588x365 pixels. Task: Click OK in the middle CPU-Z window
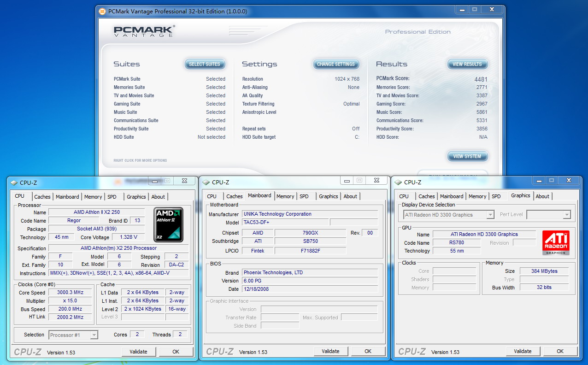coord(368,351)
